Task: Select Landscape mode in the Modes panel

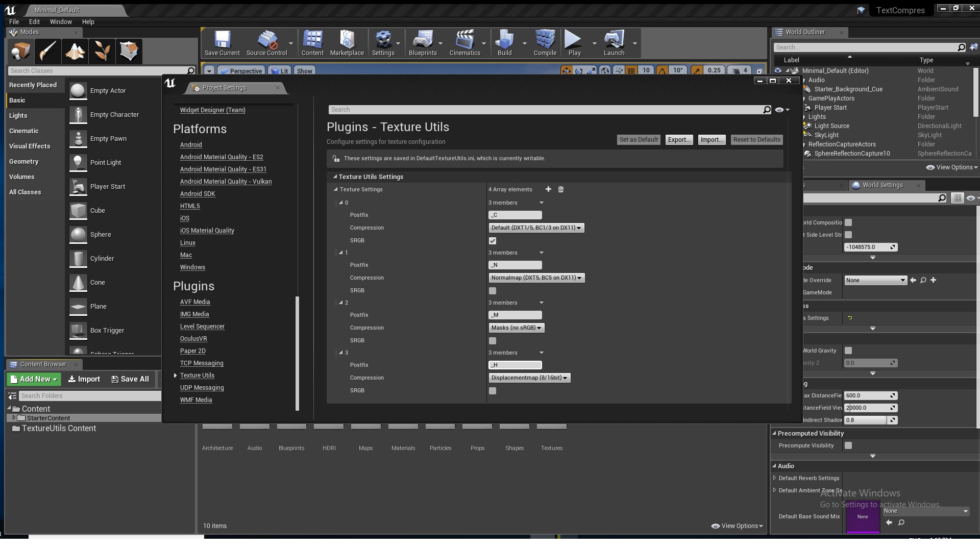Action: (x=75, y=51)
